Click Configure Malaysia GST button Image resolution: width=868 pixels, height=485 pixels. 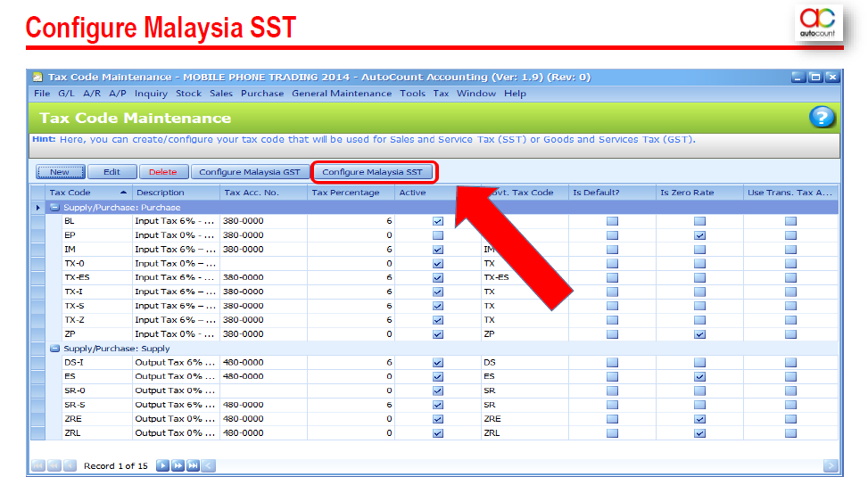point(250,172)
